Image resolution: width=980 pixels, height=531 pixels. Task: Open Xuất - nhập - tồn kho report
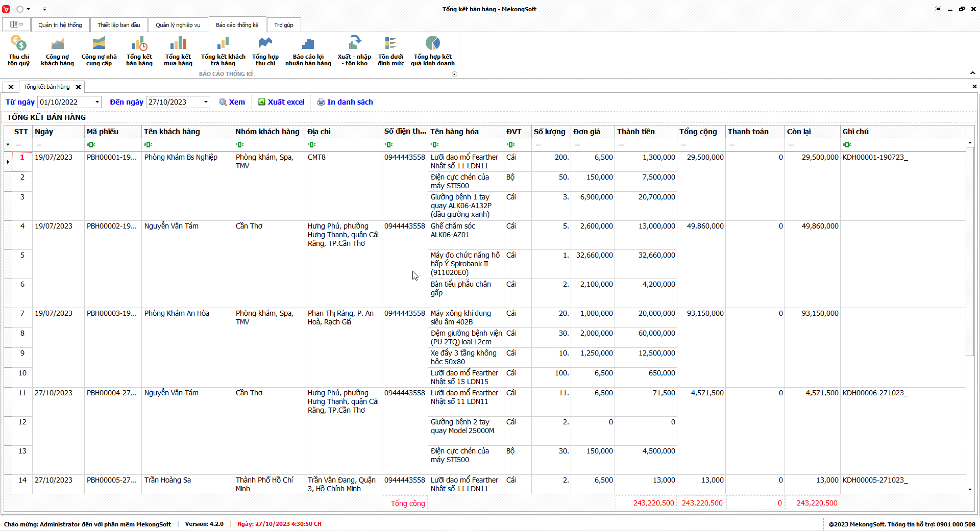pos(354,50)
